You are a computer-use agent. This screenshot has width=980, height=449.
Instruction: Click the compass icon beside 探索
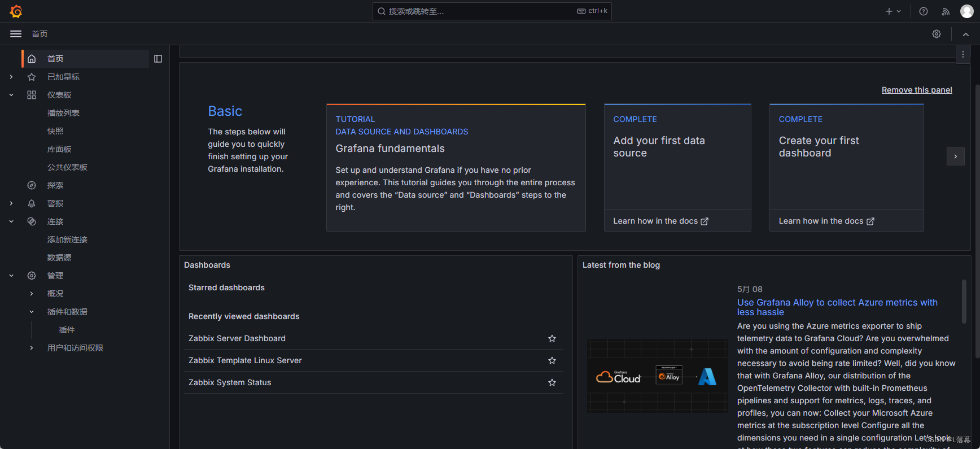32,185
